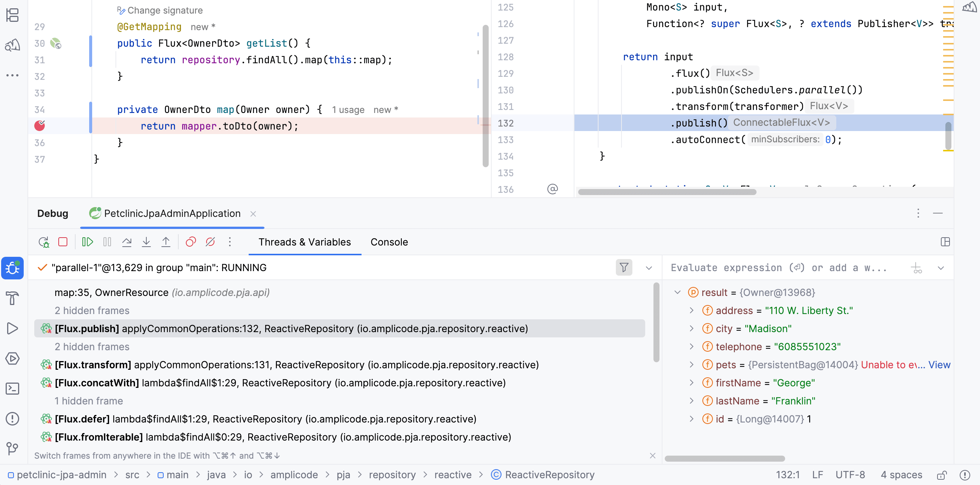Click the Spring endpoint gutter icon on line 30

click(56, 43)
